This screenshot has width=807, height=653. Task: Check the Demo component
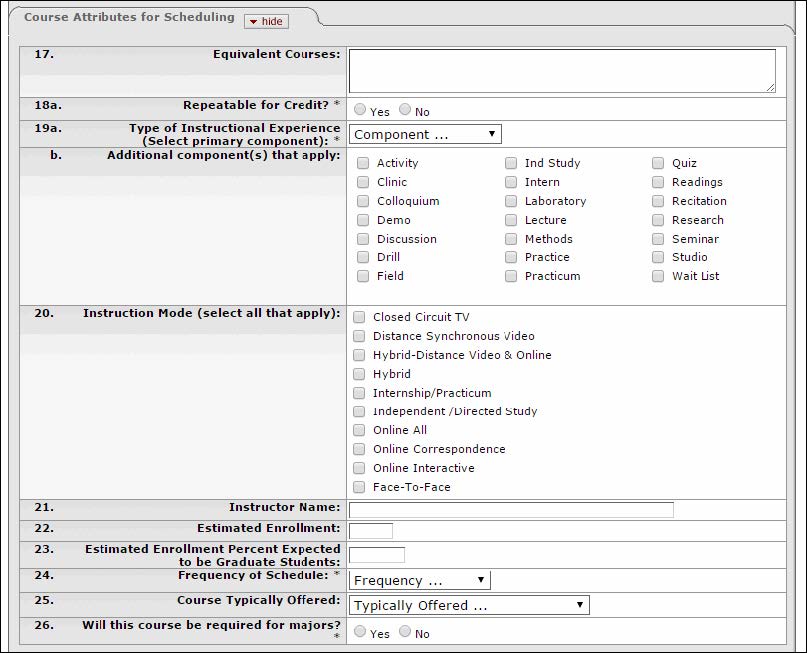[x=363, y=220]
